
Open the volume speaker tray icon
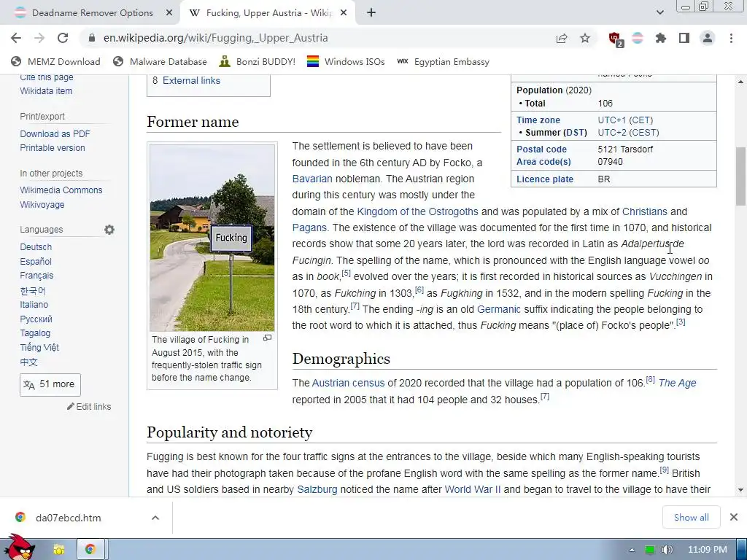click(667, 550)
